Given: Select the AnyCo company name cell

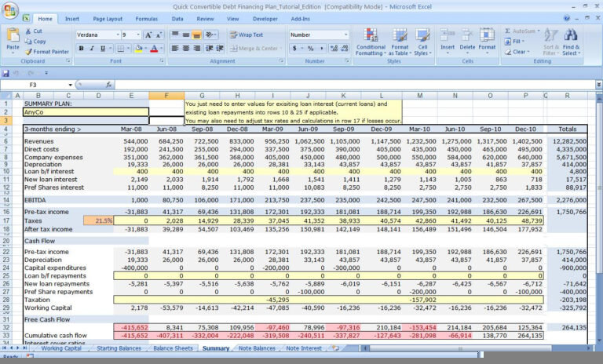Looking at the screenshot, I should pyautogui.click(x=86, y=112).
